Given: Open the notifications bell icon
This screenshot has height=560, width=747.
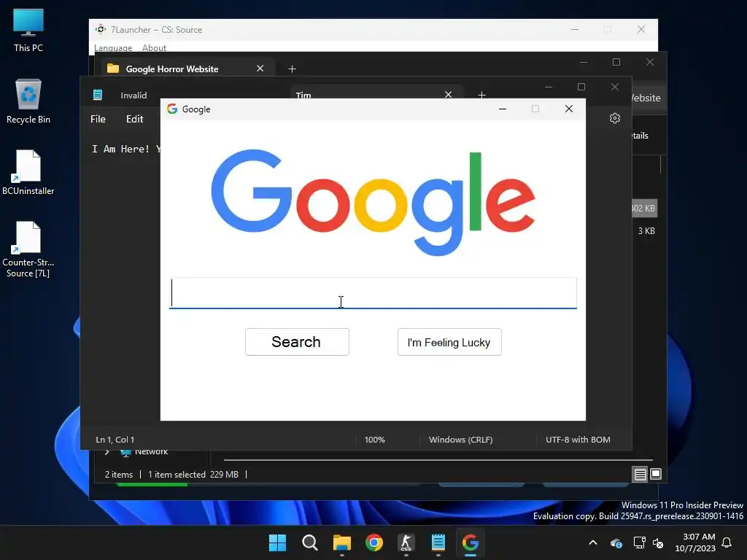Looking at the screenshot, I should click(727, 542).
